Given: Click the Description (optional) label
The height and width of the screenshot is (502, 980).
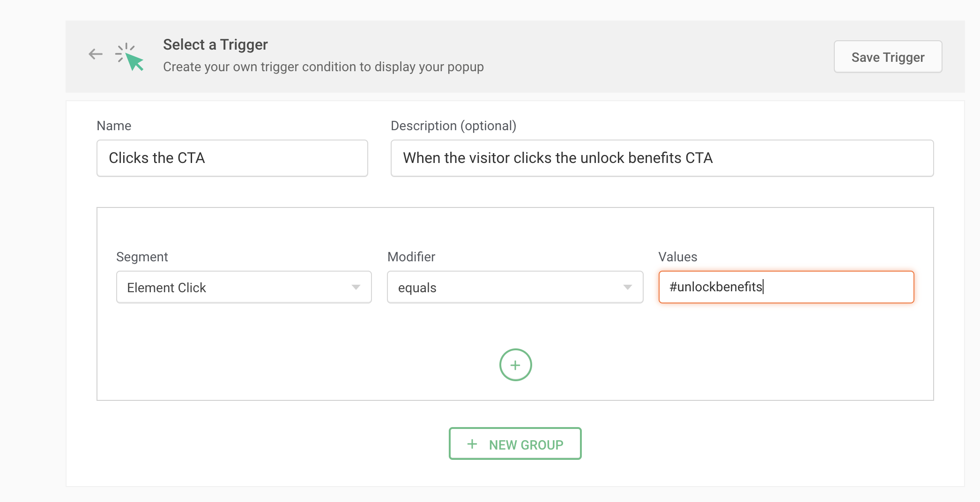Looking at the screenshot, I should (x=453, y=125).
